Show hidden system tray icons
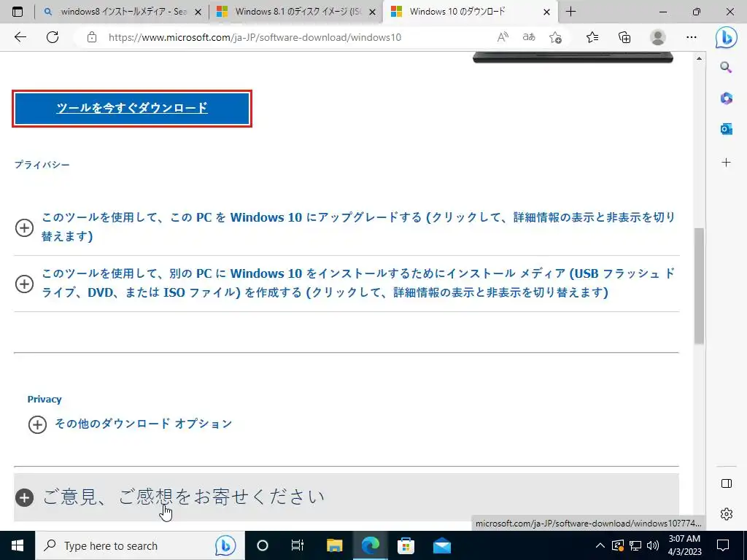The height and width of the screenshot is (560, 747). click(600, 545)
